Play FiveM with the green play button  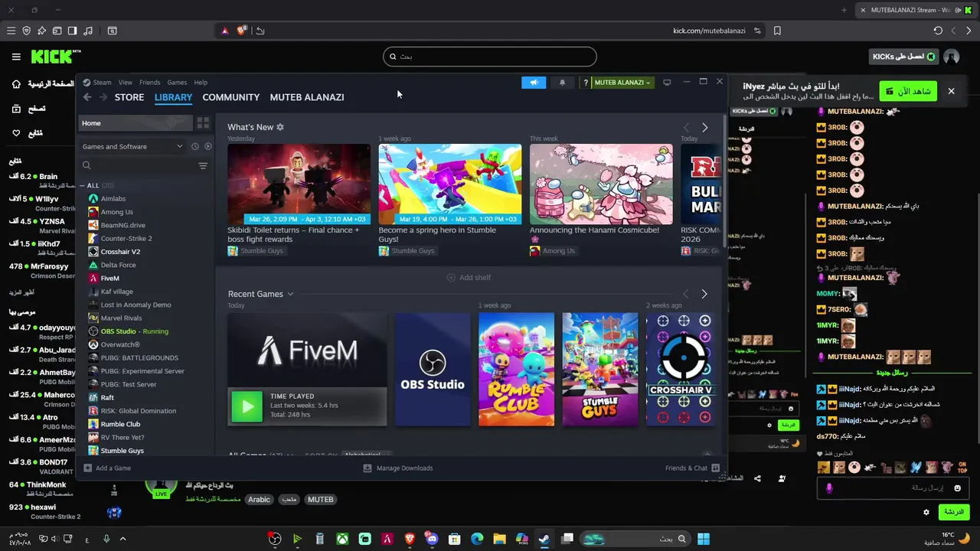point(247,406)
